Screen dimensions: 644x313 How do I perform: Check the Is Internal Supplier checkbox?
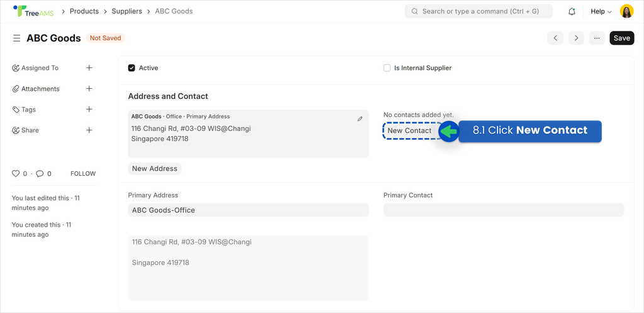click(387, 68)
